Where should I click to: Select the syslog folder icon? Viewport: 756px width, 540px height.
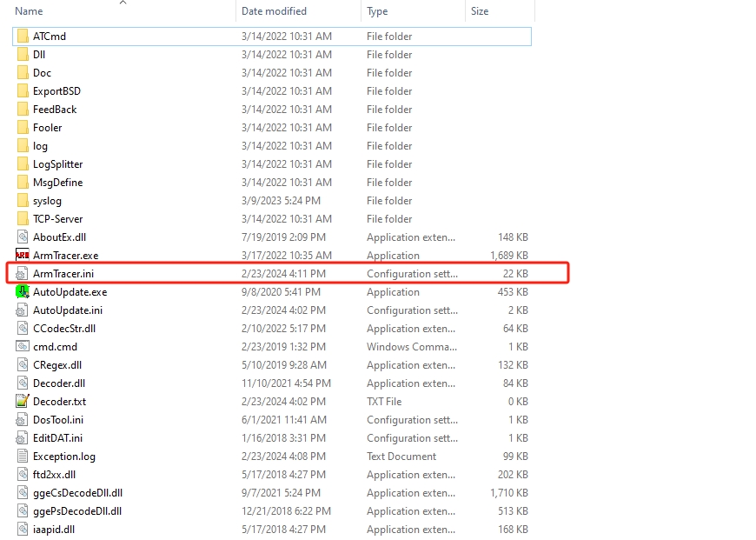click(23, 201)
